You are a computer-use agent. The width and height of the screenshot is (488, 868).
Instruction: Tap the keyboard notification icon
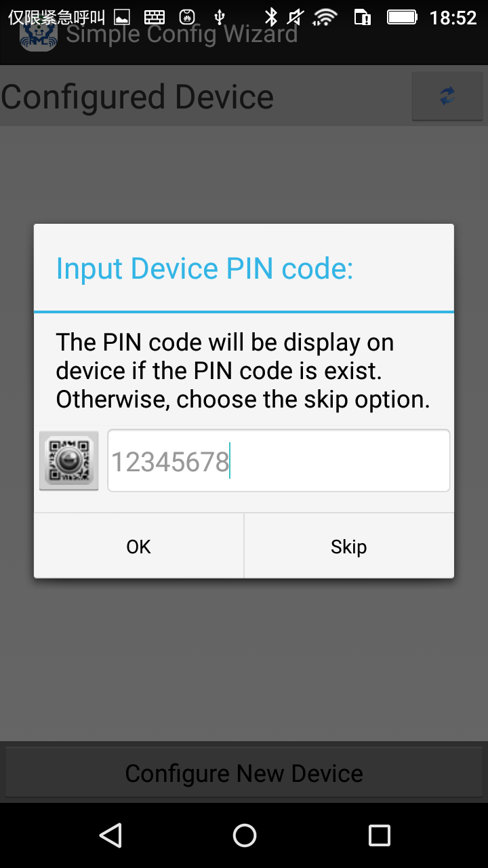155,18
